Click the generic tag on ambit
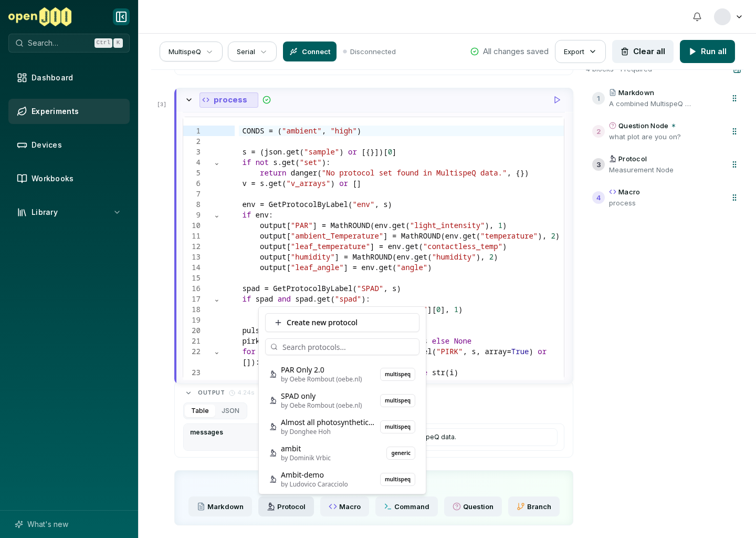This screenshot has height=538, width=756. pyautogui.click(x=401, y=453)
